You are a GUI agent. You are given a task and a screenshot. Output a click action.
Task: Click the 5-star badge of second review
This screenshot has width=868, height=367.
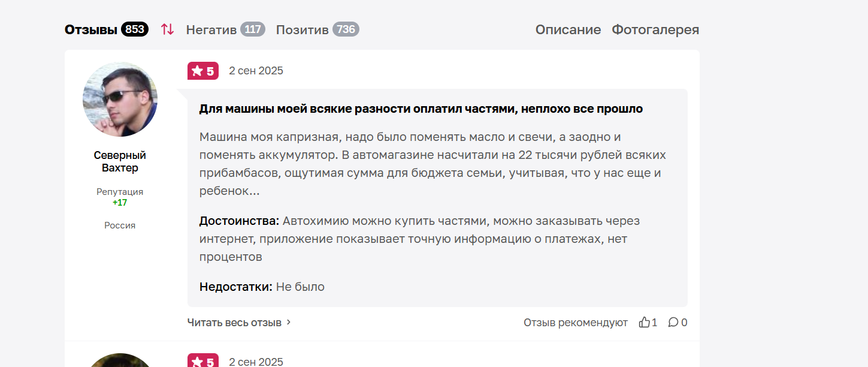pos(203,362)
